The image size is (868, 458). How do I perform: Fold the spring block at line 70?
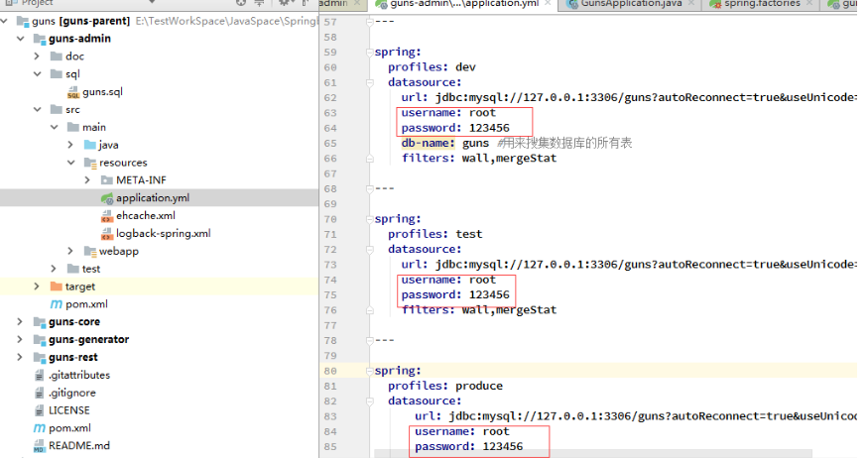(x=370, y=220)
